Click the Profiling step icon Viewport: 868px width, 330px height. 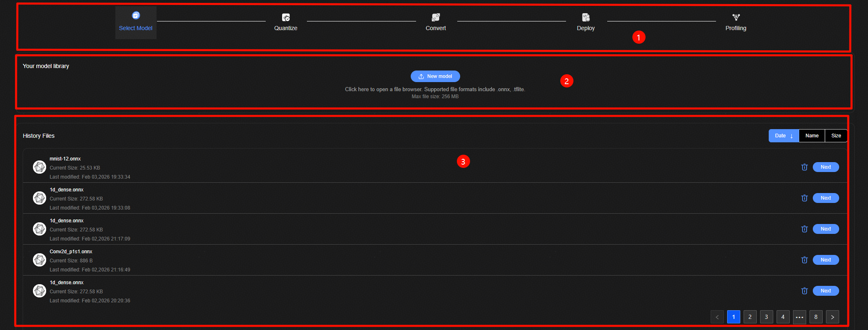[736, 17]
